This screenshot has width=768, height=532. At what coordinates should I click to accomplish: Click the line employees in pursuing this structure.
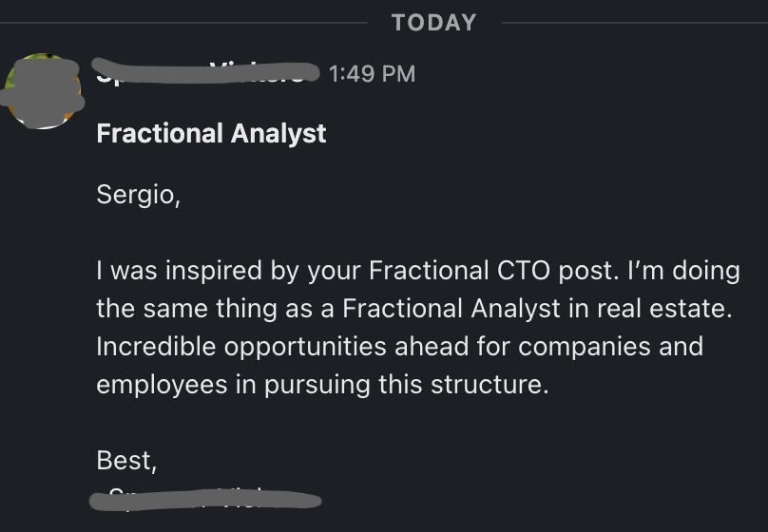322,385
